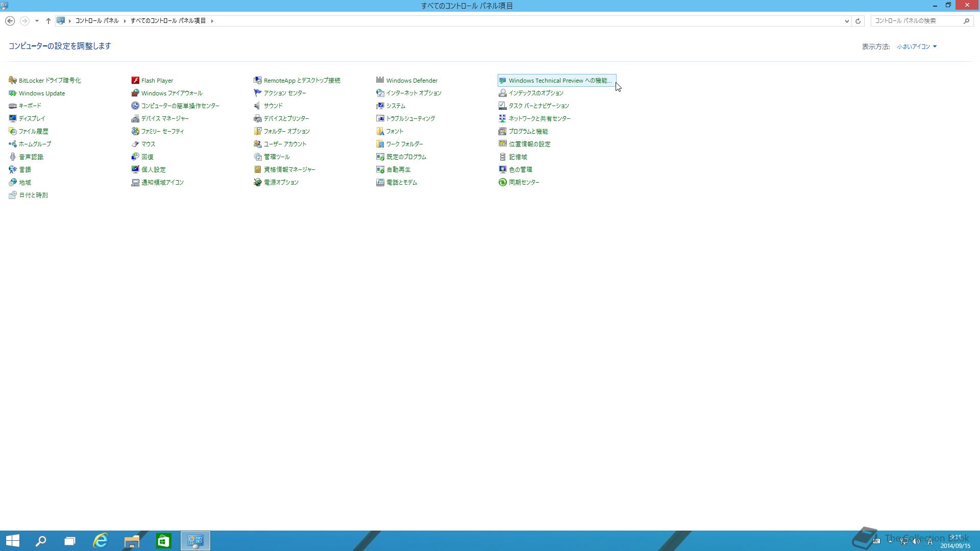Open Windows Technical Preview への機能 link
Image resolution: width=980 pixels, height=551 pixels.
pyautogui.click(x=560, y=81)
